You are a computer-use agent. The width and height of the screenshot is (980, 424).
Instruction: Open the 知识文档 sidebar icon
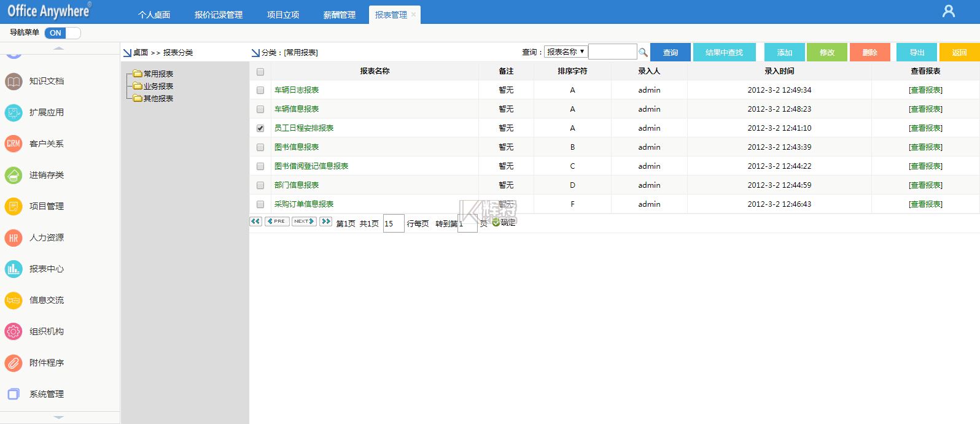tap(14, 81)
